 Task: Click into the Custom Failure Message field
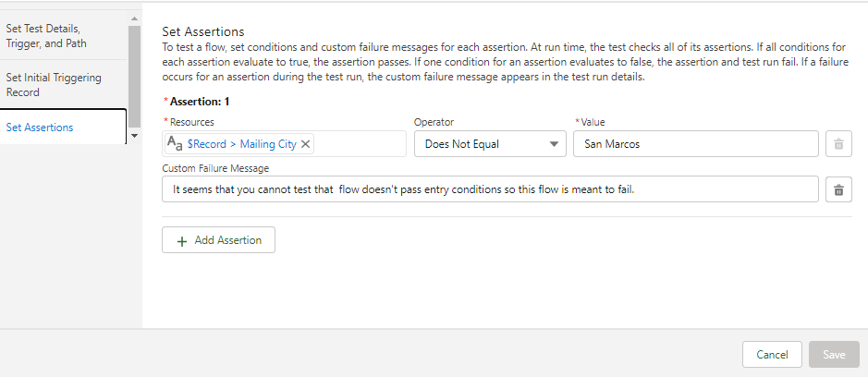490,189
